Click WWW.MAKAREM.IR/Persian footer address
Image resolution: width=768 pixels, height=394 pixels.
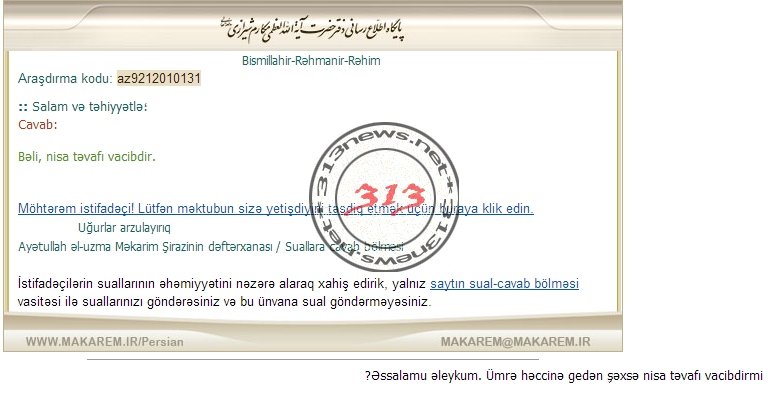pos(105,342)
